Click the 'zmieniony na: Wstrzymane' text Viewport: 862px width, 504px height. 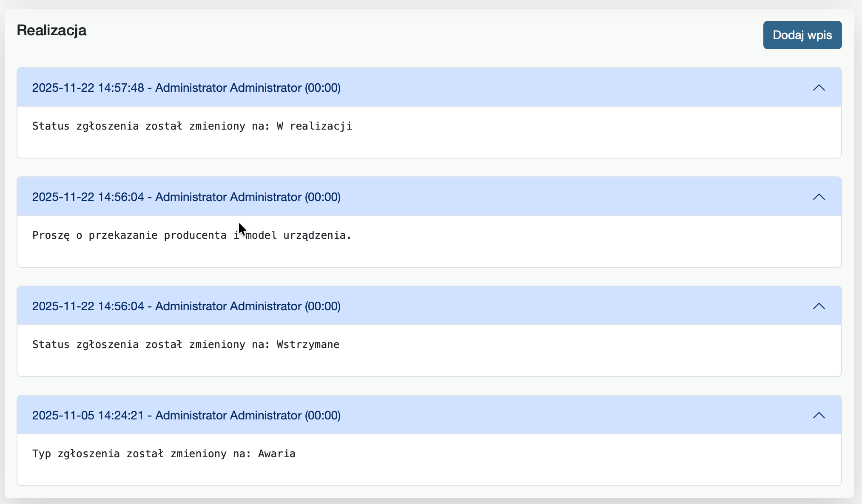pos(264,345)
